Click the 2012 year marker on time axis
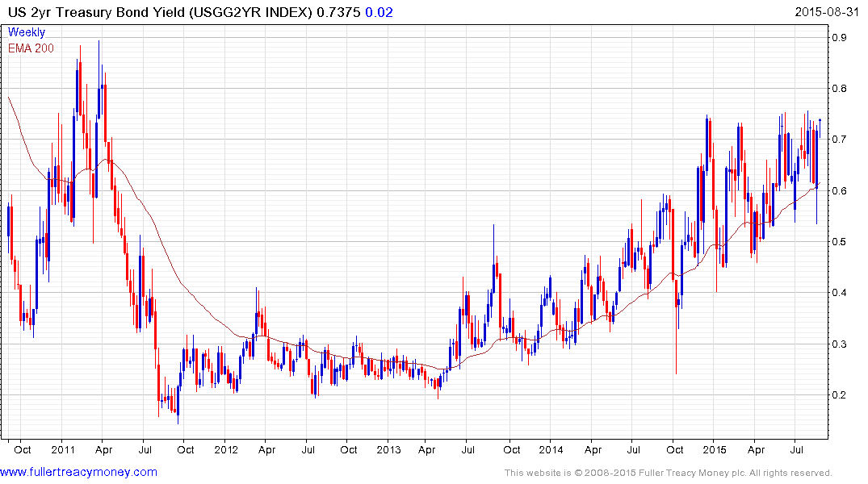Screen dimensions: 868x484 (x=226, y=449)
